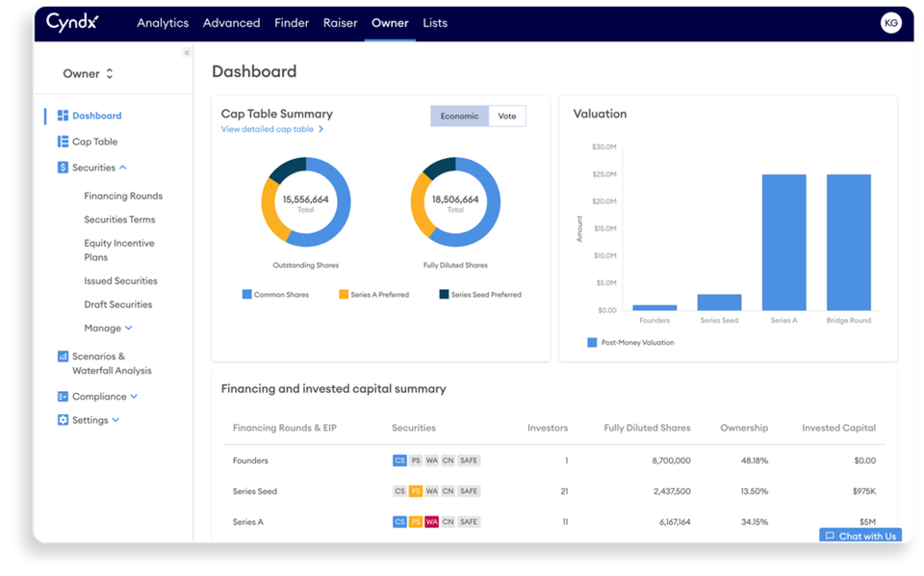Click the WA badge in the Series A row

pyautogui.click(x=432, y=522)
